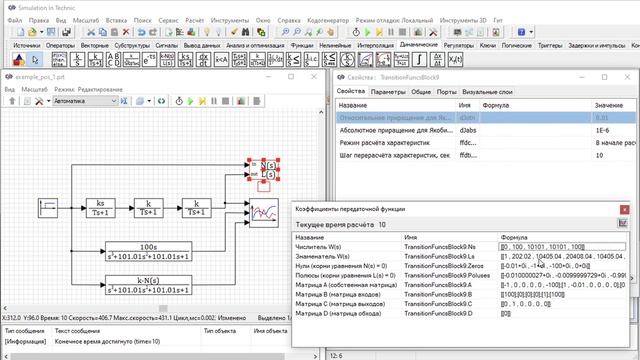The height and width of the screenshot is (360, 640).
Task: Click the redo arrow icon
Action: (153, 32)
